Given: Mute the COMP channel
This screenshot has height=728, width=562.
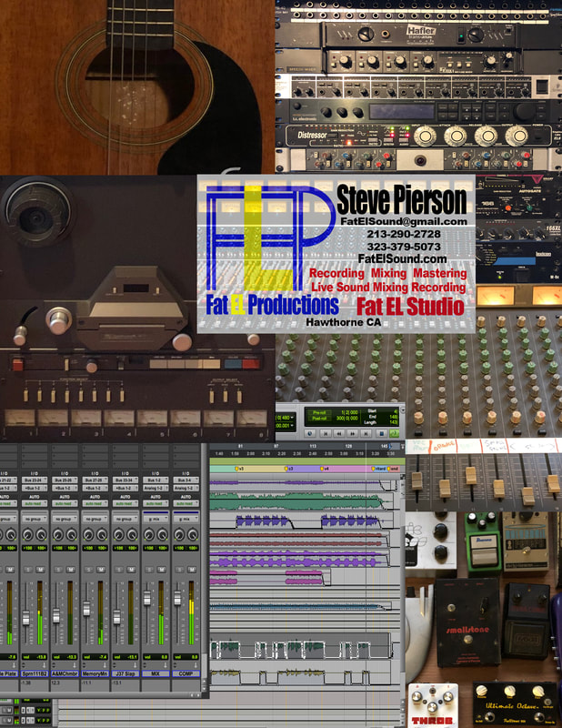Looking at the screenshot, I should 192,570.
